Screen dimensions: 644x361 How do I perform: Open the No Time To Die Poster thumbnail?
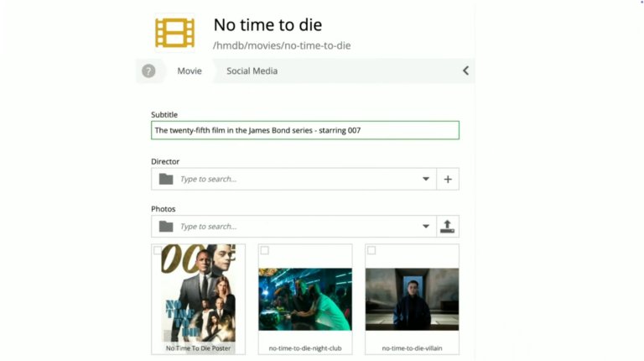tap(198, 293)
